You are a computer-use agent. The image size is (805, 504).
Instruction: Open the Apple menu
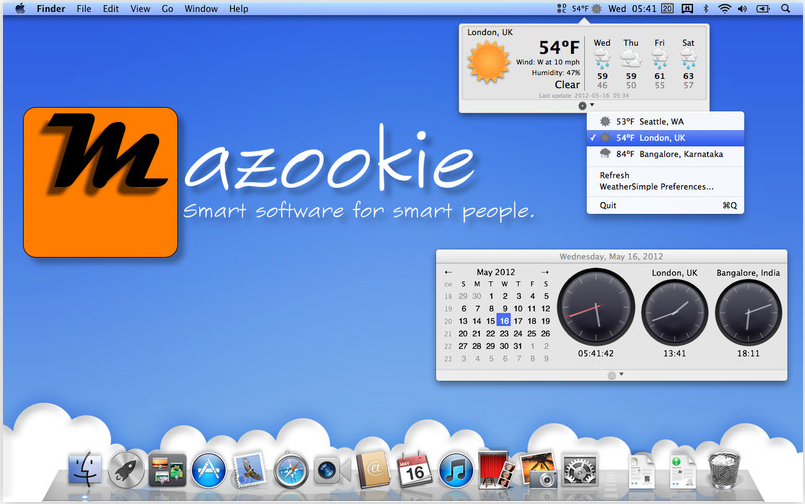tap(20, 8)
